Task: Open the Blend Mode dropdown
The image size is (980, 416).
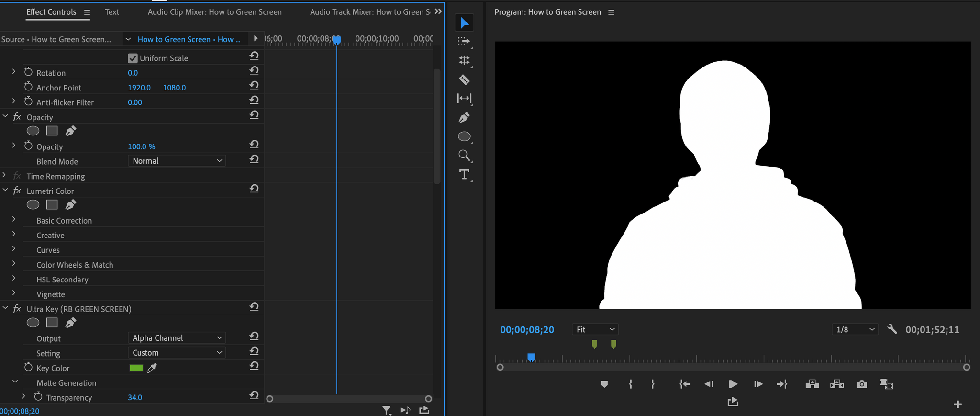Action: (177, 161)
